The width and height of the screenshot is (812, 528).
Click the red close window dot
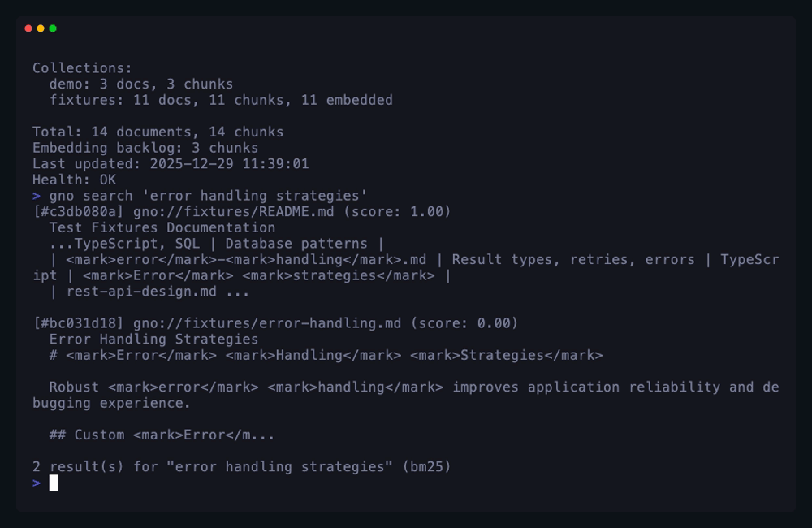pos(28,28)
